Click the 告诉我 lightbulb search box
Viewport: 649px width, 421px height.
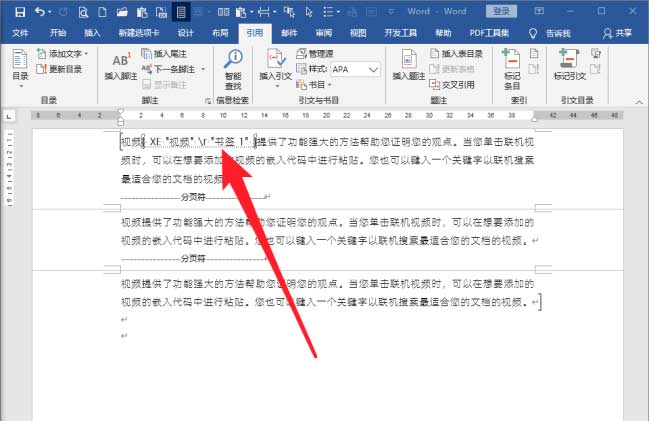[550, 34]
